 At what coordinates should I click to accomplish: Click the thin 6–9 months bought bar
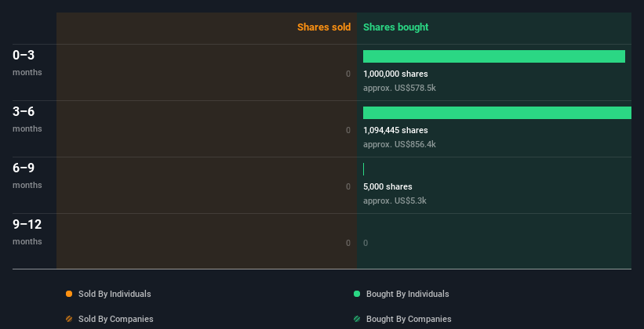click(x=364, y=169)
